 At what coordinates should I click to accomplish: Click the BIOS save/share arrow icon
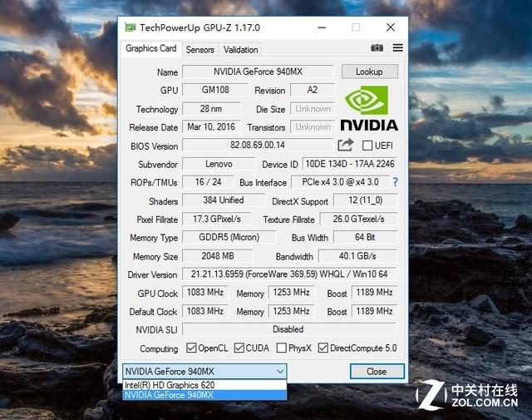(346, 145)
